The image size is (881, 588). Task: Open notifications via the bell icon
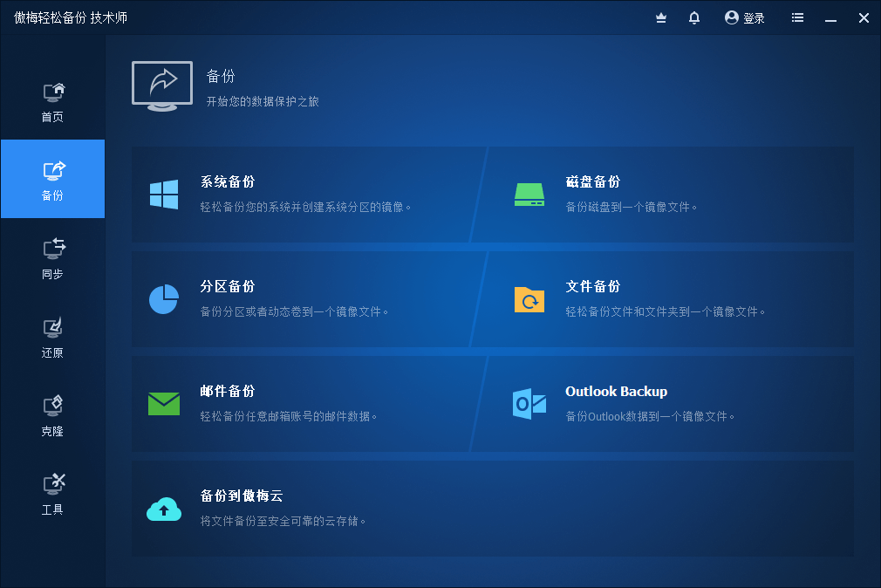693,17
